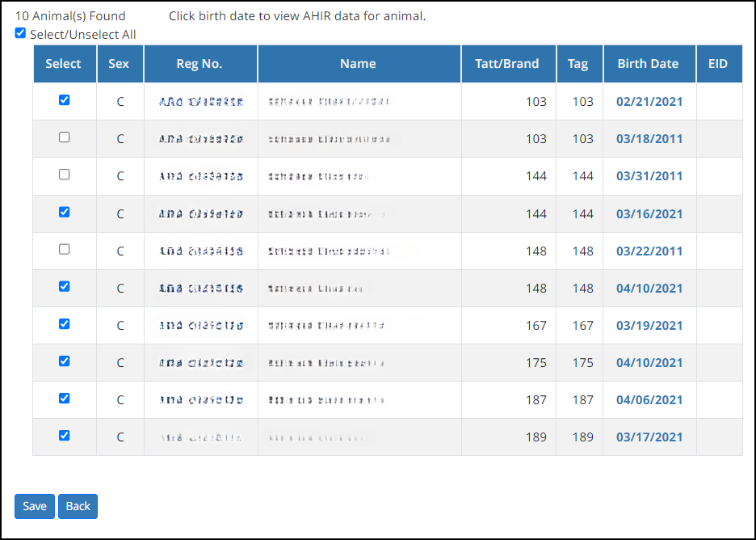The image size is (756, 540).
Task: Check the row born 03/18/2011
Action: [x=64, y=137]
